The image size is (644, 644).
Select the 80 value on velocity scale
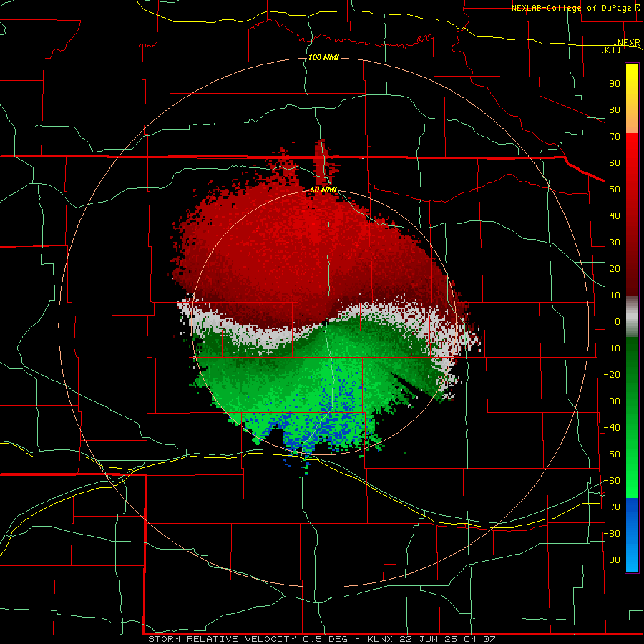[615, 110]
